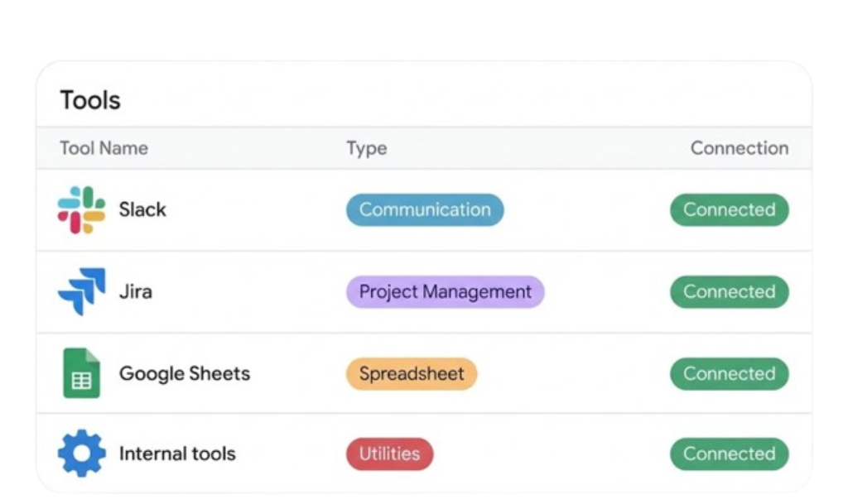Toggle the Connected status for Internal tools
This screenshot has height=504, width=848.
(729, 454)
